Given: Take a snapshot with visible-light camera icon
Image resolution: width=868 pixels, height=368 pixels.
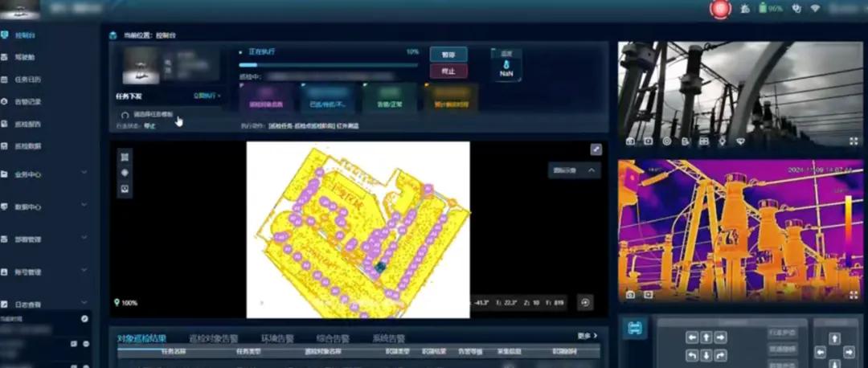Looking at the screenshot, I should [x=631, y=141].
